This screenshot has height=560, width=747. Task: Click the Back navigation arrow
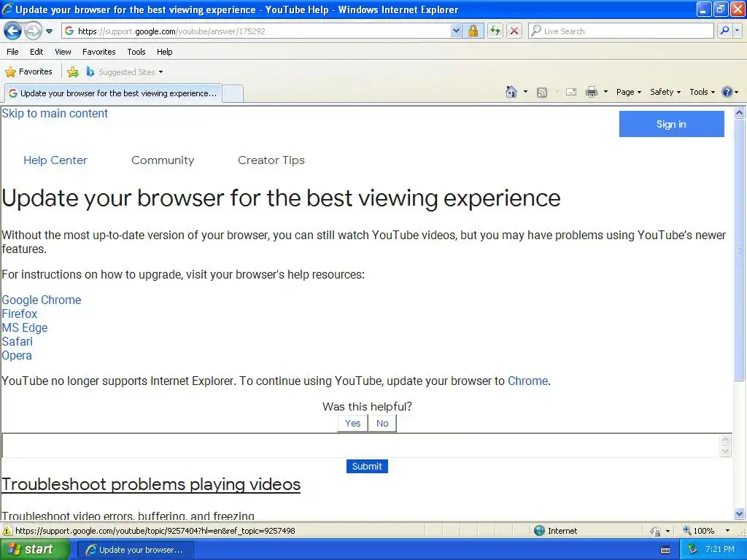(13, 31)
